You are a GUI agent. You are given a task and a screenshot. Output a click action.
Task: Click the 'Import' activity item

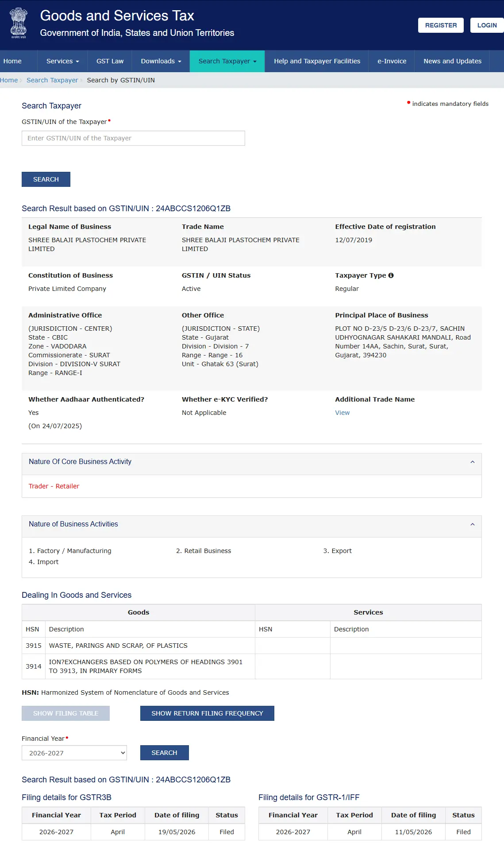click(48, 562)
